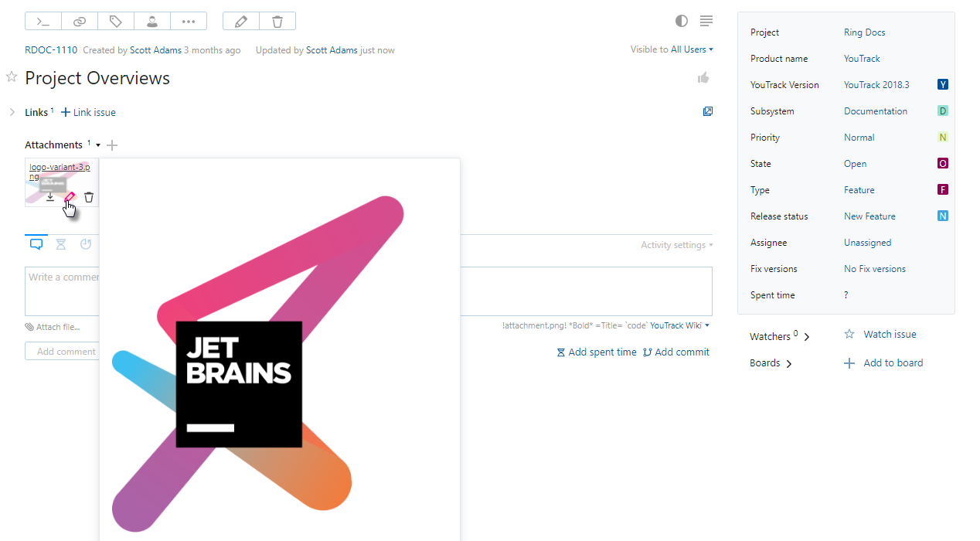Viewport: 980px width, 541px height.
Task: Switch to the comments activity tab
Action: (x=36, y=244)
